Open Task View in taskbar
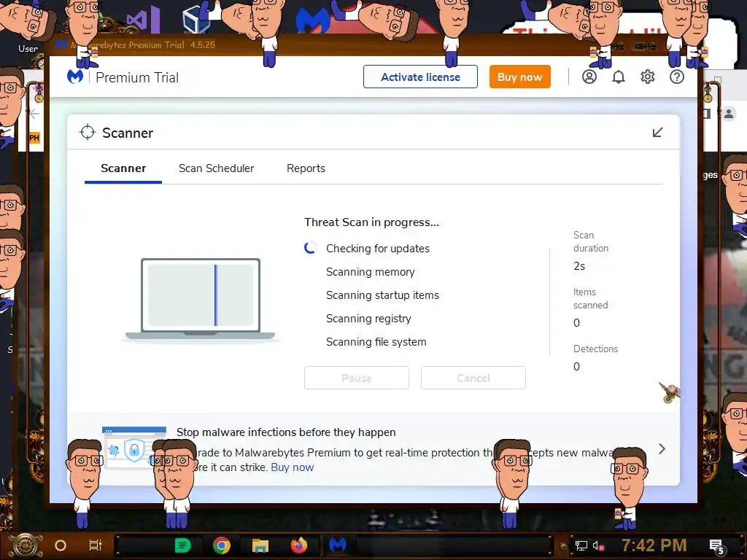Viewport: 747px width, 560px height. pyautogui.click(x=96, y=545)
